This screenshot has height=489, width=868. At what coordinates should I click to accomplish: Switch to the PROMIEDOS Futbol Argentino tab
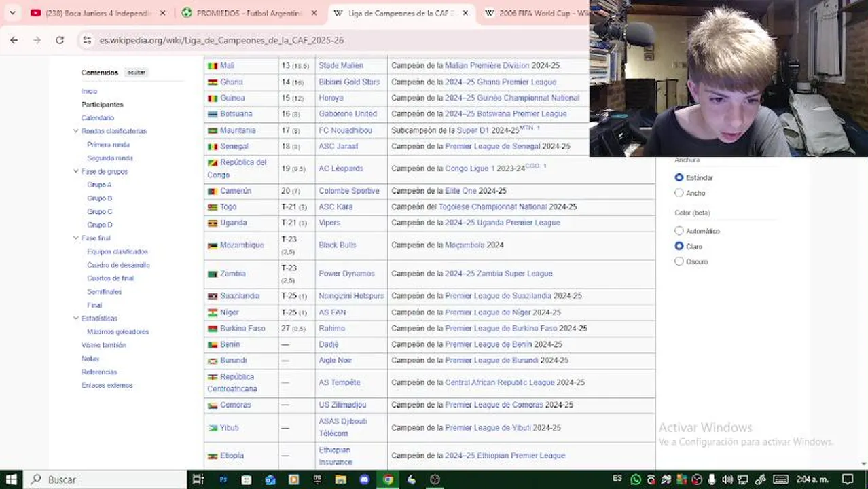pos(249,13)
